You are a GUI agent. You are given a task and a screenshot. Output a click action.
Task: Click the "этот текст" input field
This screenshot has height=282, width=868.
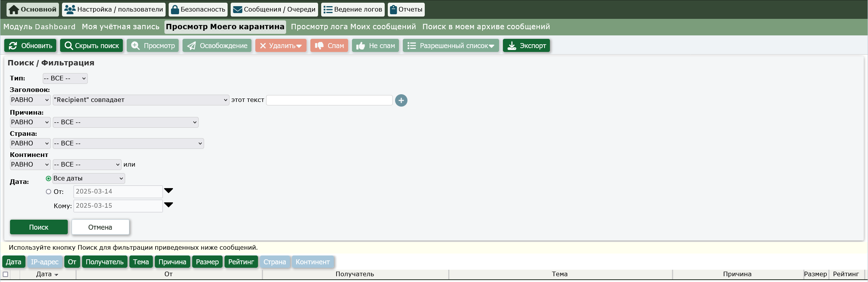click(329, 100)
